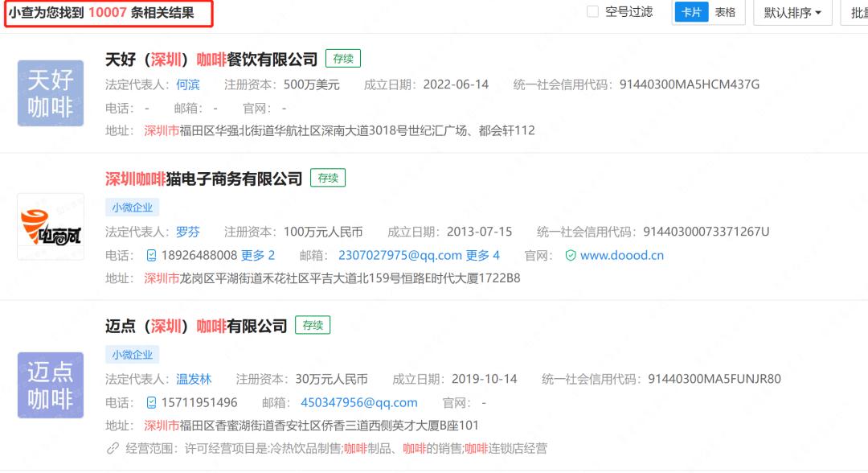
Task: Click the 电商威 company logo
Action: pyautogui.click(x=51, y=226)
